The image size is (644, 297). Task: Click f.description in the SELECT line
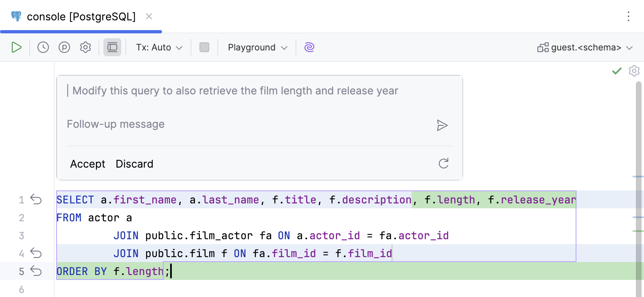tap(370, 200)
